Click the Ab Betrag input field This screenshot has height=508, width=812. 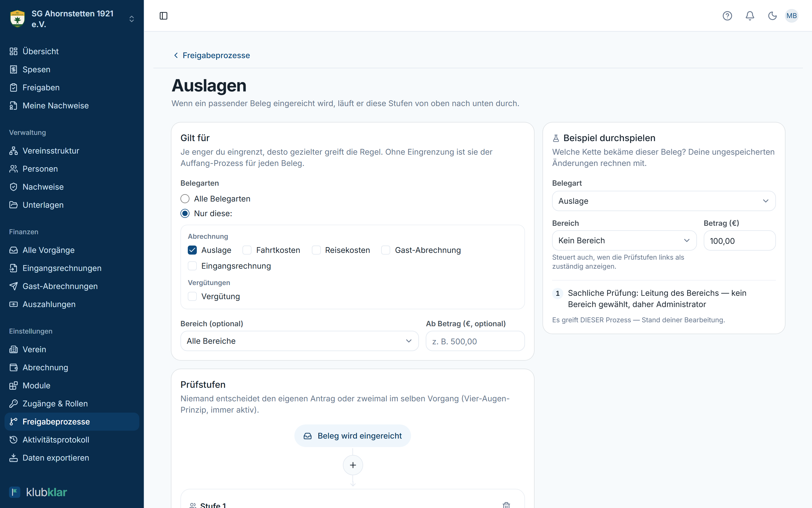[475, 341]
